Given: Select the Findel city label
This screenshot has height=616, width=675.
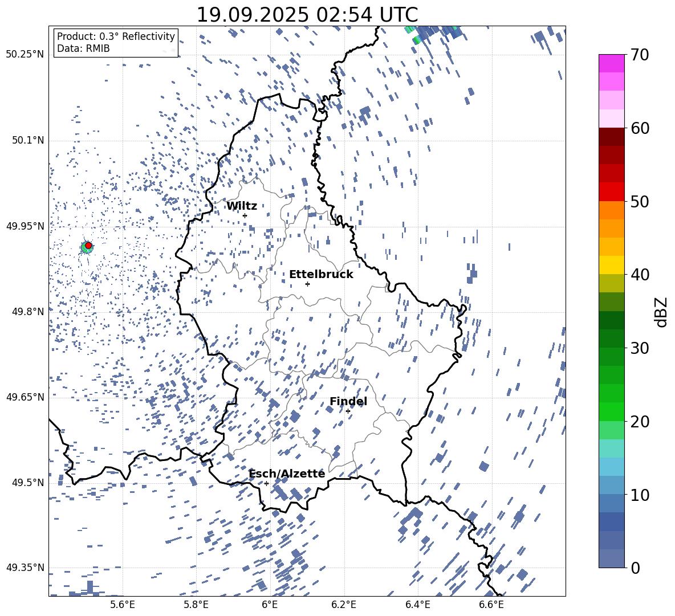Looking at the screenshot, I should pos(348,402).
